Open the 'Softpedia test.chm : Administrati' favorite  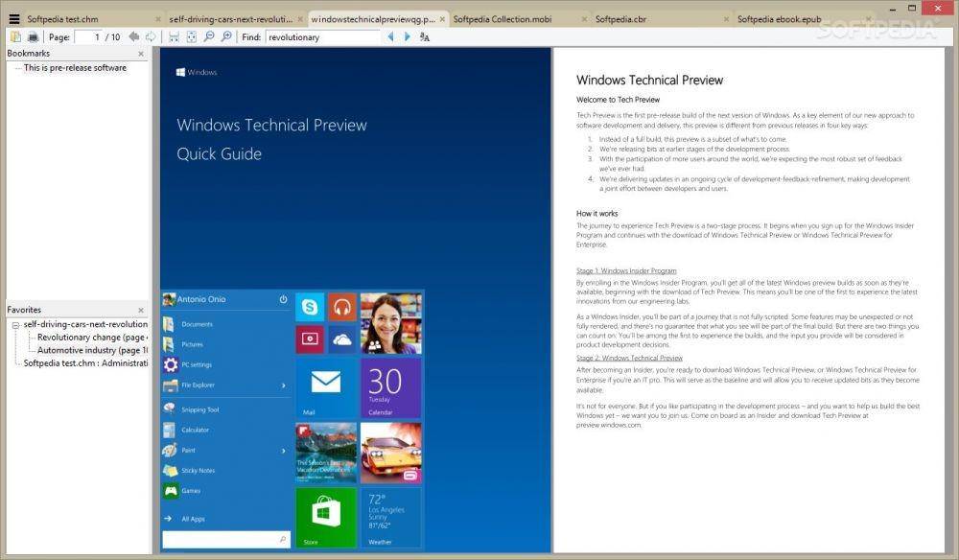coord(85,362)
